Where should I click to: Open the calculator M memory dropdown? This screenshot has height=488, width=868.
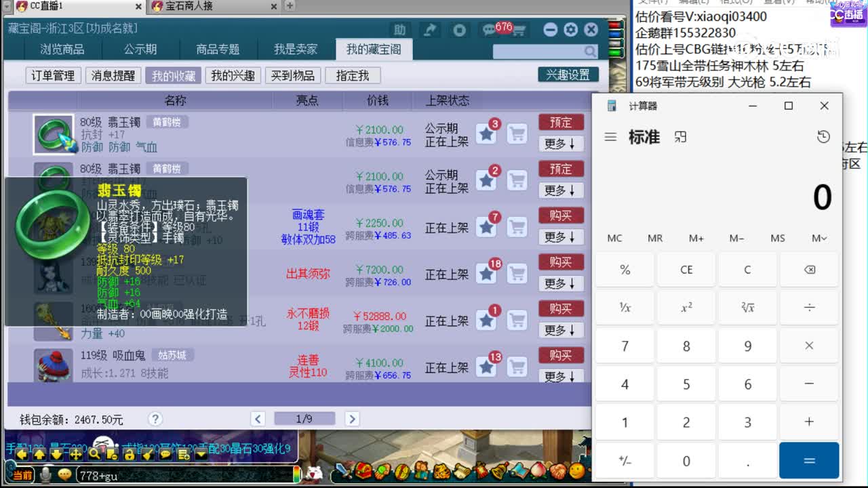[818, 238]
